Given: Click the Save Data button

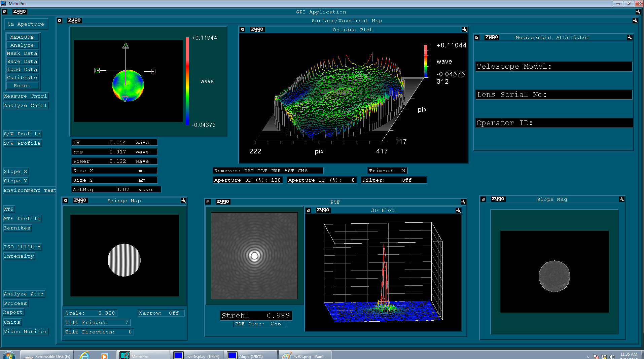Looking at the screenshot, I should pos(22,61).
